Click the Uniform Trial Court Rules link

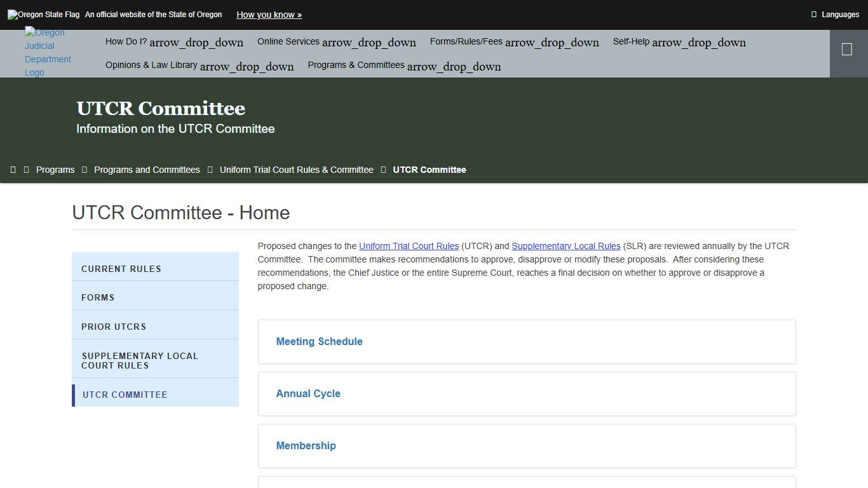[x=409, y=246]
